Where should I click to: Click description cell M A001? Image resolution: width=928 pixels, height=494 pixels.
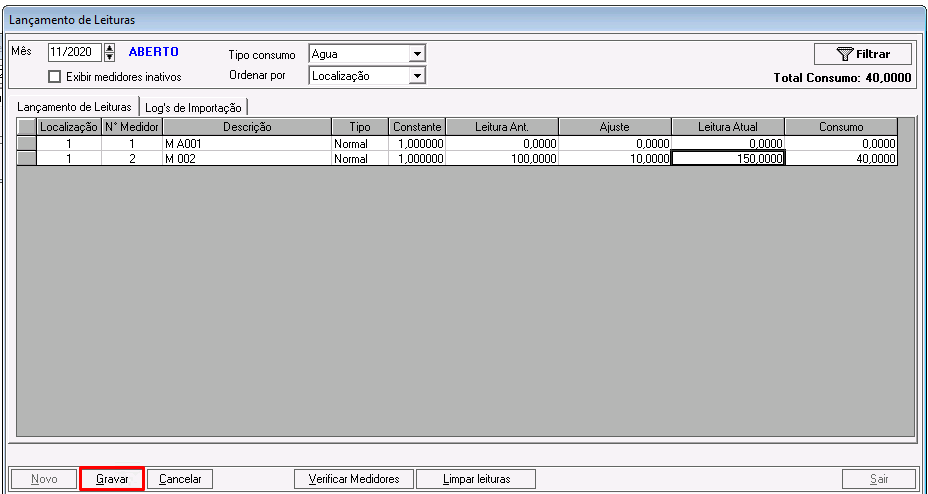coord(247,143)
